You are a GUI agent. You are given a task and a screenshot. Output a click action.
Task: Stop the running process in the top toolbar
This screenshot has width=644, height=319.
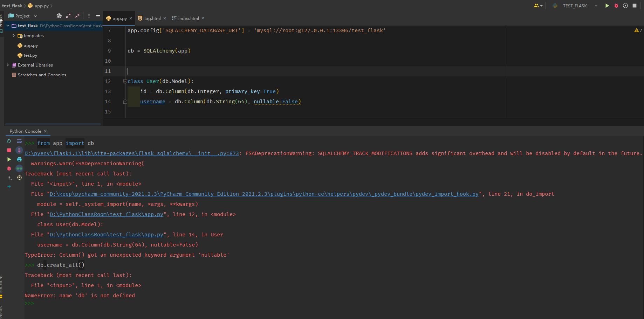[x=635, y=6]
